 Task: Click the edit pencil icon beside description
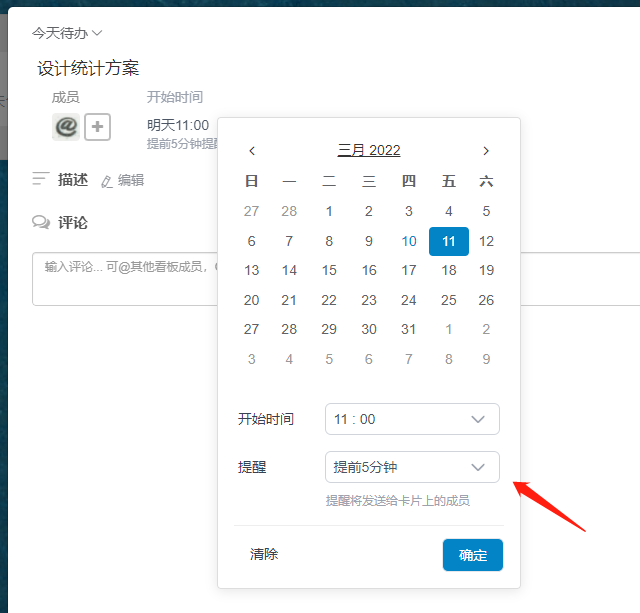pos(107,181)
